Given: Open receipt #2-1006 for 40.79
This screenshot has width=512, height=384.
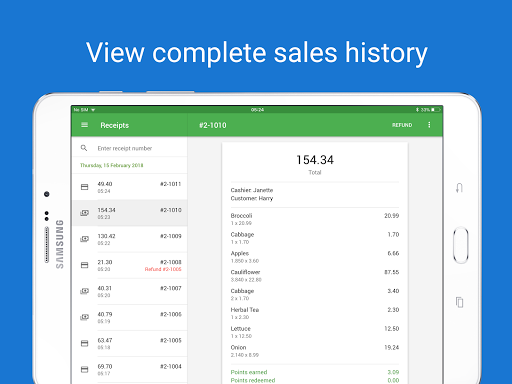Looking at the screenshot, I should [129, 317].
